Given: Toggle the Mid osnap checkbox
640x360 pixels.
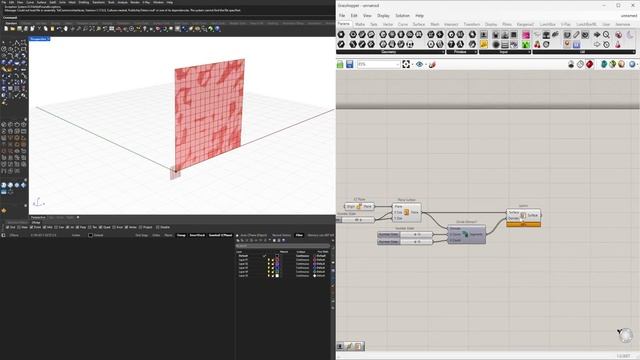Looking at the screenshot, I should [x=44, y=227].
